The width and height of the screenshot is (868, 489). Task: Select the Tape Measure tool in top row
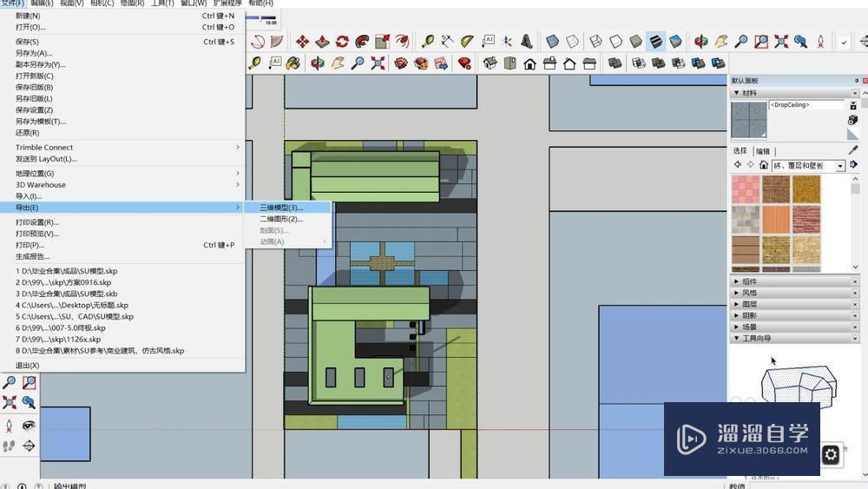click(x=427, y=42)
